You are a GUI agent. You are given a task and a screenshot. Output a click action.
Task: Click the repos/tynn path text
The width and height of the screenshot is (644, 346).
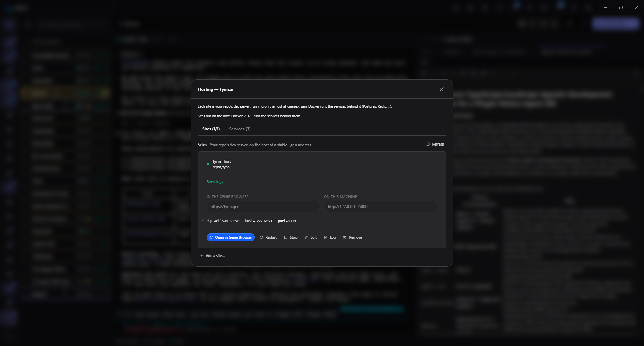221,167
